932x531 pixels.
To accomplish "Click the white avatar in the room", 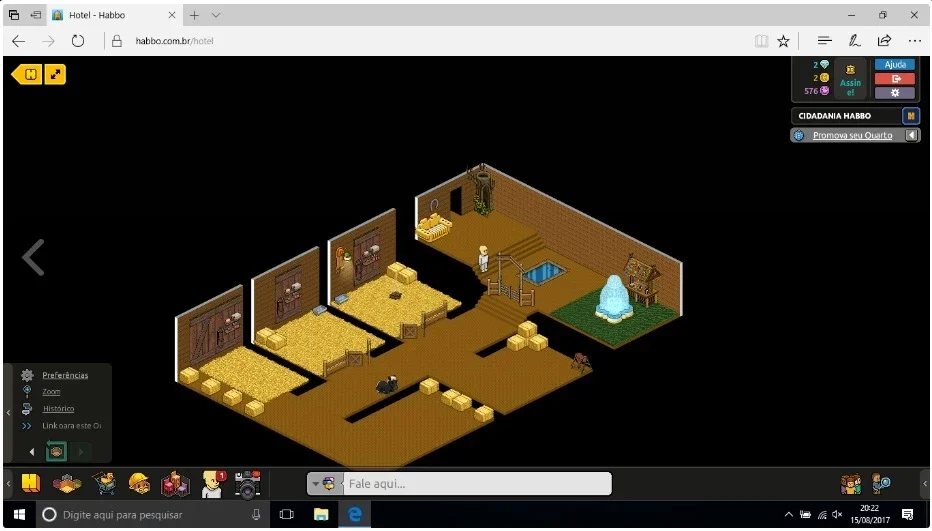I will click(483, 259).
